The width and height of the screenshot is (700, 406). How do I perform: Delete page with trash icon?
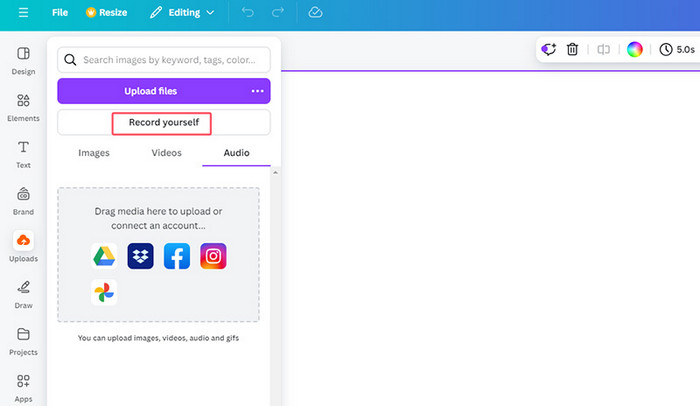pyautogui.click(x=573, y=49)
